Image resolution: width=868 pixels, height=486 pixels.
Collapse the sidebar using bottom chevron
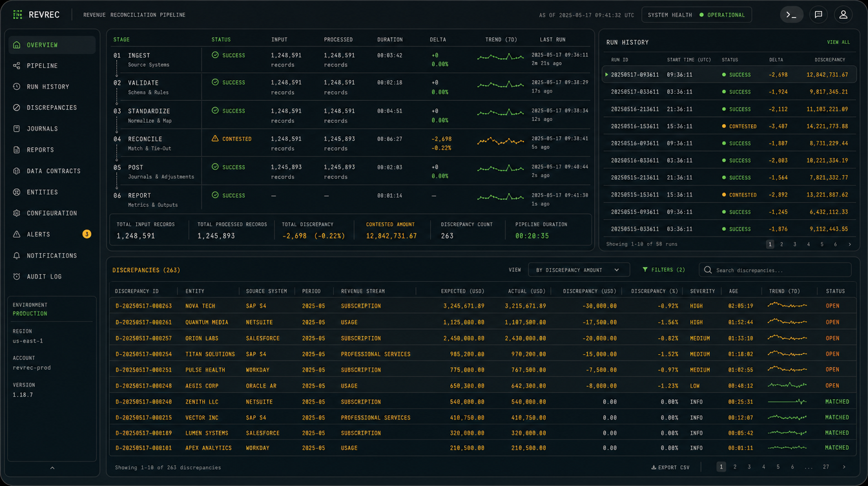pyautogui.click(x=52, y=468)
